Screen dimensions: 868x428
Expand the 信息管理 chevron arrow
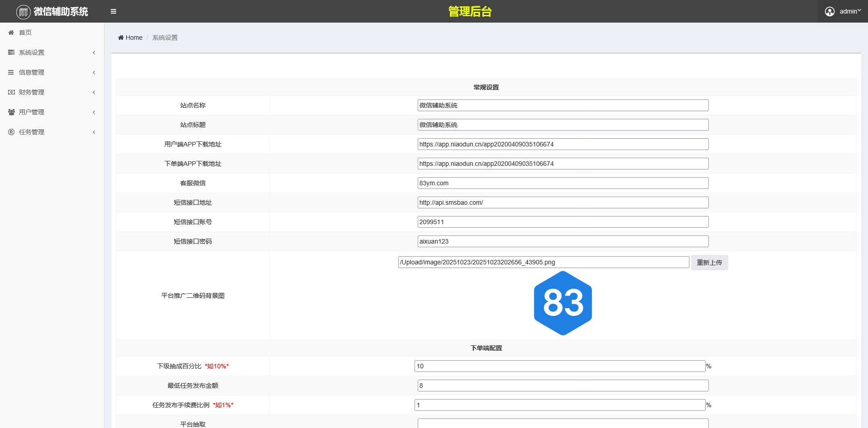(x=94, y=72)
